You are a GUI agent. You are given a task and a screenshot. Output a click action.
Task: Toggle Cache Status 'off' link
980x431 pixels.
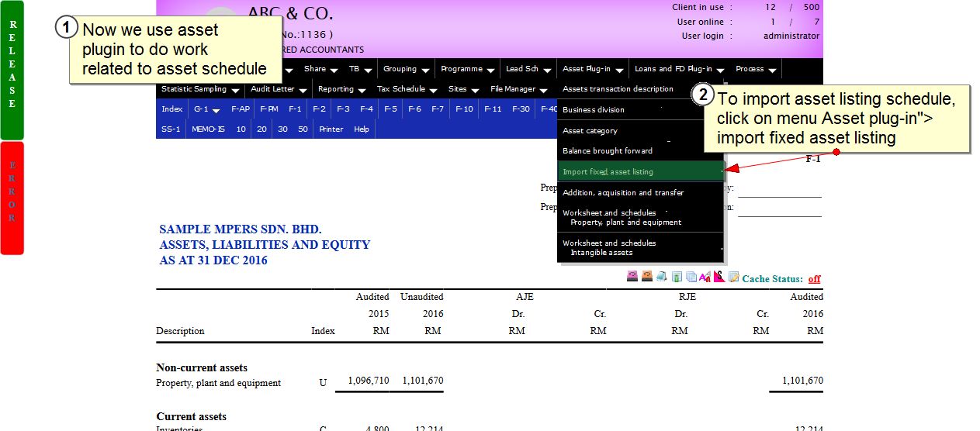tap(814, 279)
